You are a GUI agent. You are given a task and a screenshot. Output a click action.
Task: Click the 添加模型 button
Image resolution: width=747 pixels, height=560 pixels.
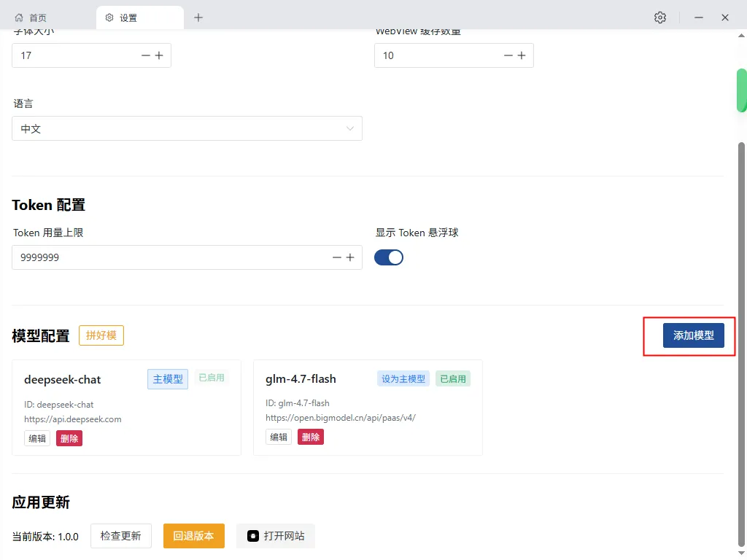pos(693,335)
